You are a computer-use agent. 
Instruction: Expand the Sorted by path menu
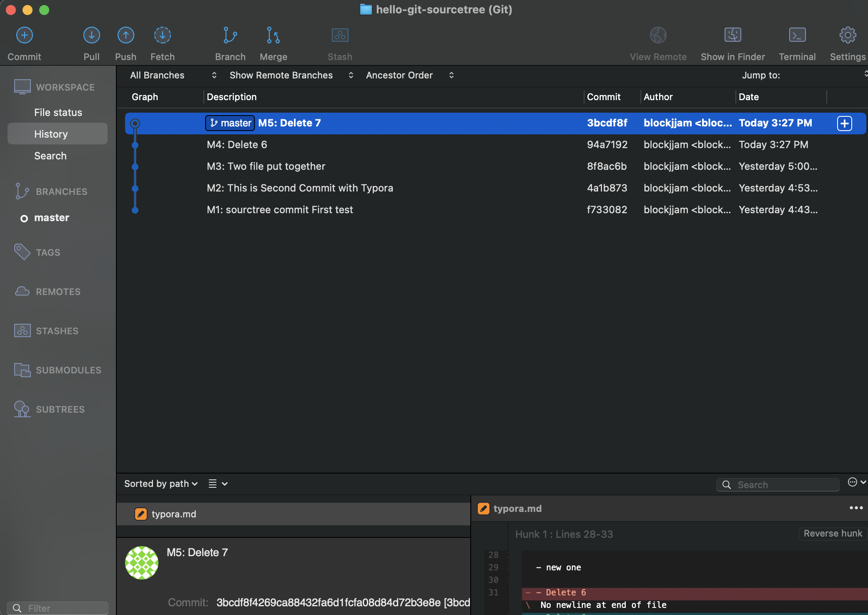pyautogui.click(x=161, y=484)
